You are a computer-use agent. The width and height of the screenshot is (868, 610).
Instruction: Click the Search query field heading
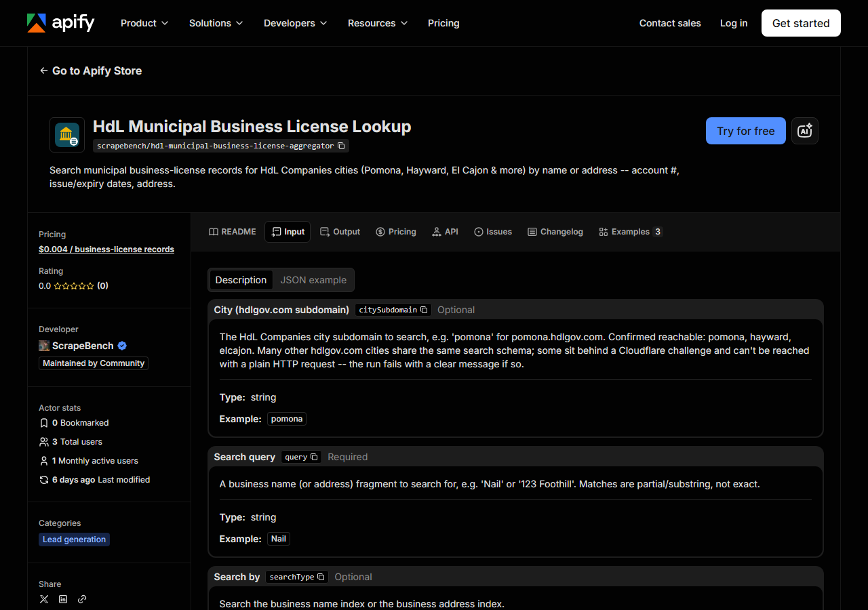[x=245, y=457]
